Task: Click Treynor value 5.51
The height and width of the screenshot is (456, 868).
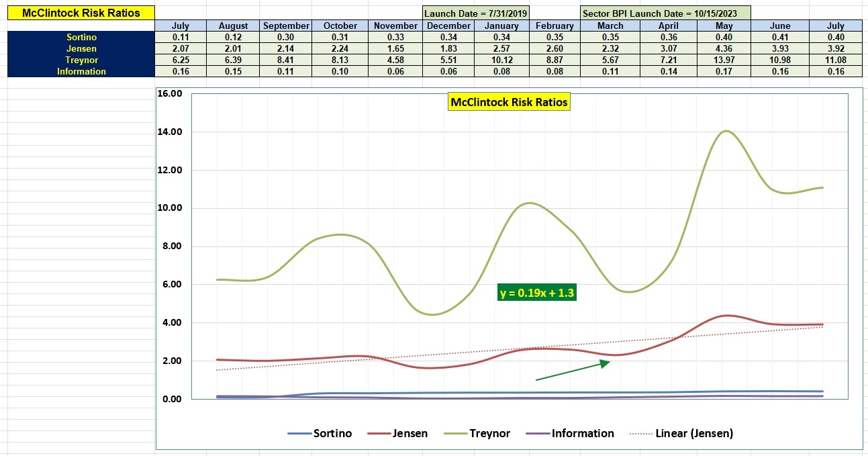Action: click(x=448, y=60)
